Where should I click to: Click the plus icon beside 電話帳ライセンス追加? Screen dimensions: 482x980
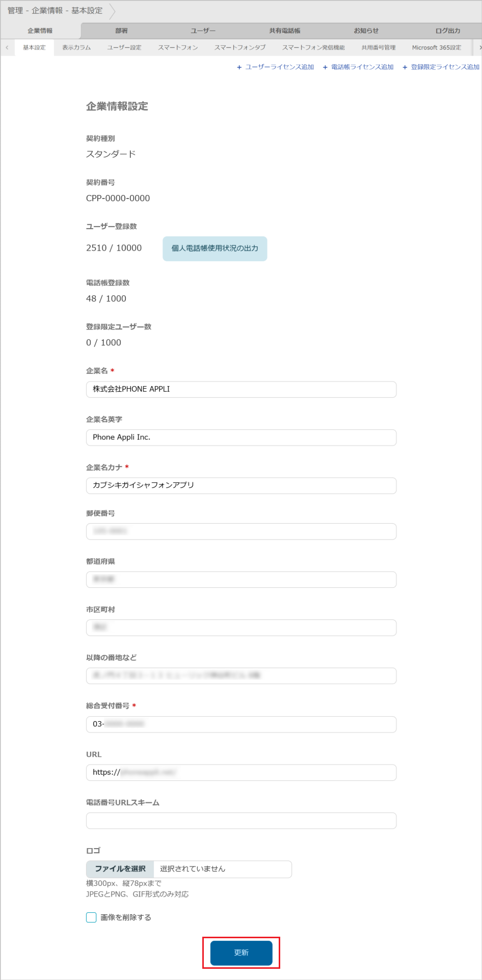click(325, 67)
